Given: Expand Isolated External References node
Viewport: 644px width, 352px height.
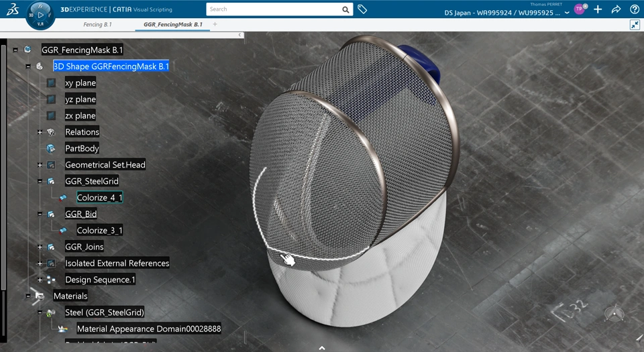Looking at the screenshot, I should [x=40, y=263].
